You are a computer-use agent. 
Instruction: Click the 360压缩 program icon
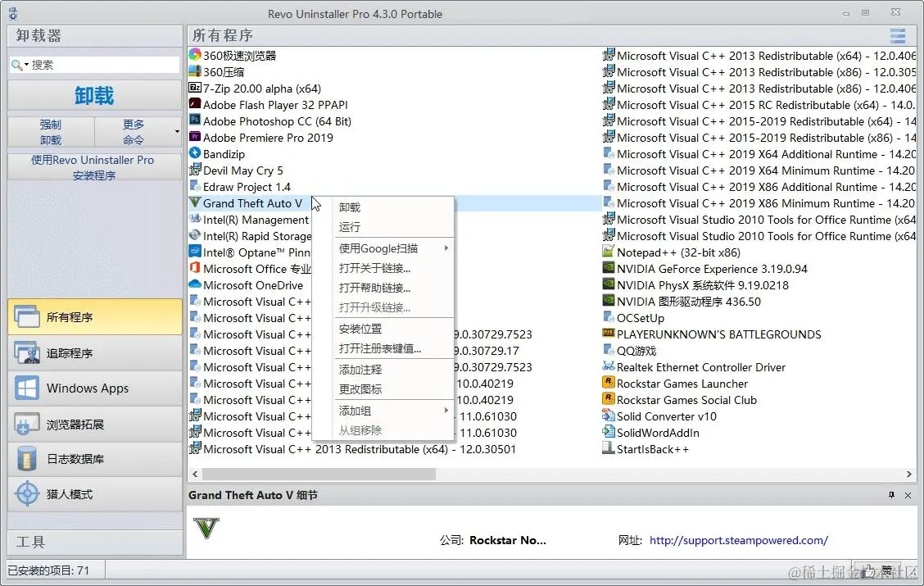click(194, 71)
